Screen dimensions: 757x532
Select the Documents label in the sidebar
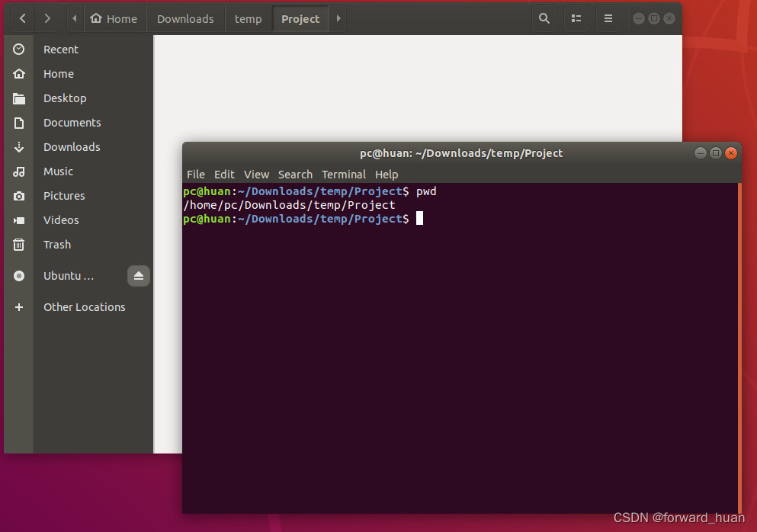[72, 123]
